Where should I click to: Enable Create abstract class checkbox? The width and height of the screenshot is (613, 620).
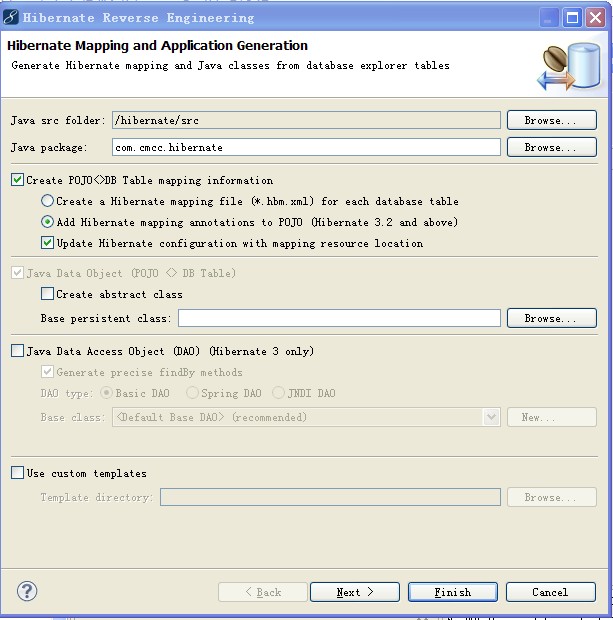47,293
